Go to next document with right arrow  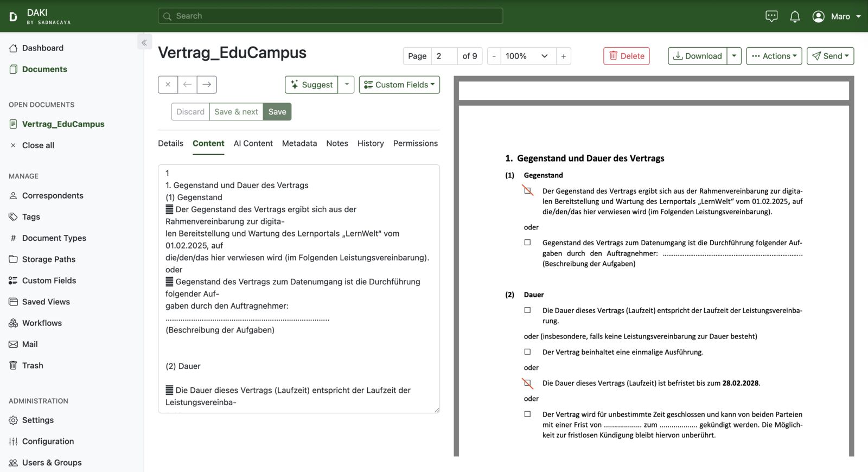point(207,85)
